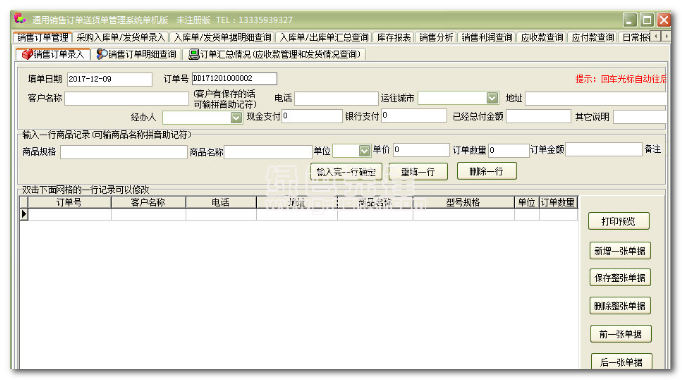Click the application logo icon in title bar
682x380 pixels.
click(x=20, y=18)
